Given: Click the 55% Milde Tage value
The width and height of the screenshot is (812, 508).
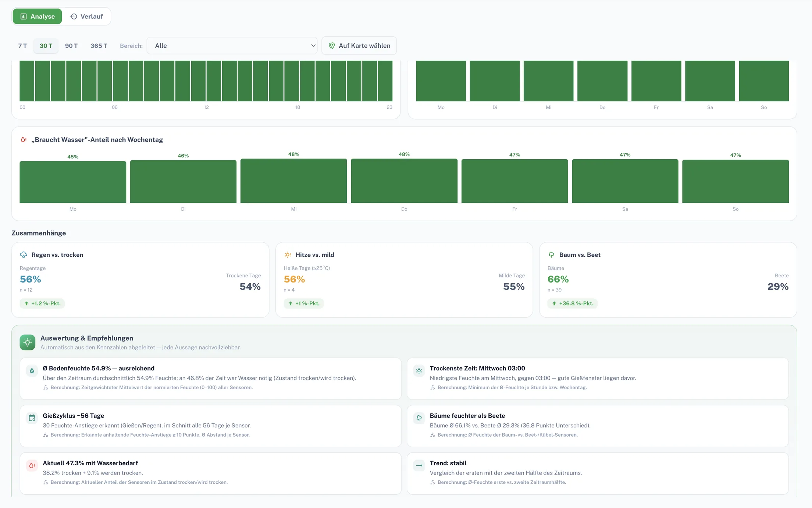Looking at the screenshot, I should pyautogui.click(x=514, y=287).
